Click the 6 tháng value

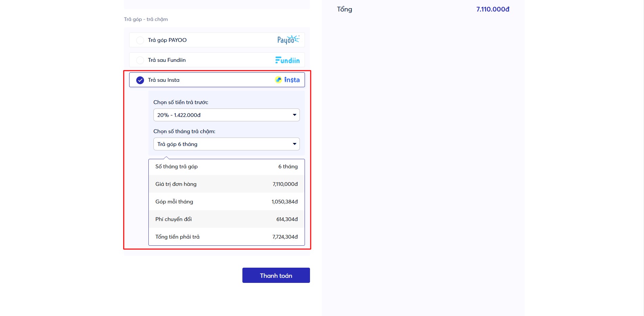(288, 167)
